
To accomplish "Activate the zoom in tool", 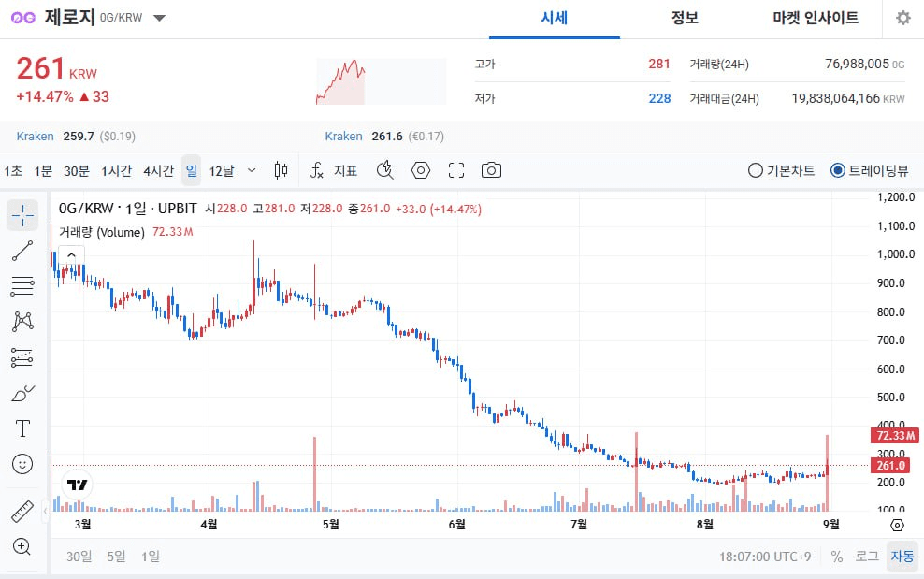I will coord(22,546).
